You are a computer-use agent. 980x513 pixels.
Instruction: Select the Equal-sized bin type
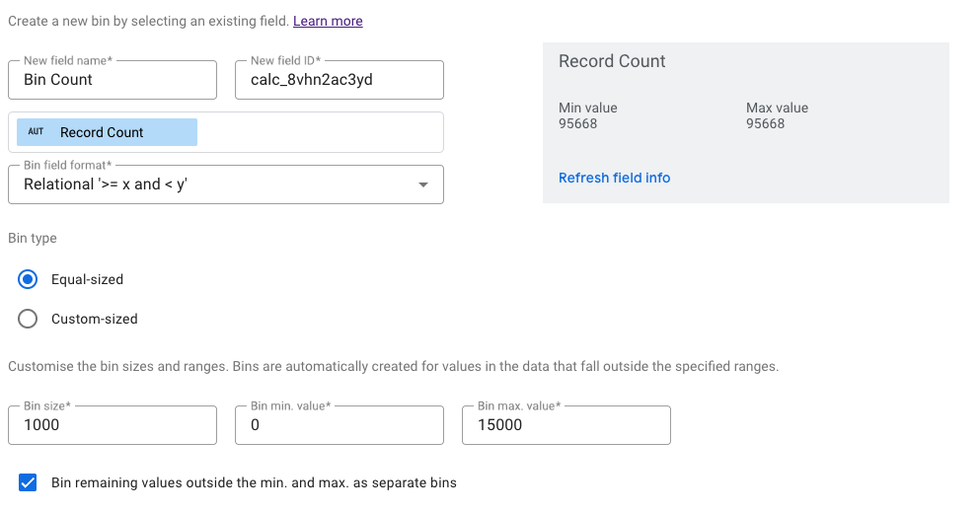click(29, 279)
